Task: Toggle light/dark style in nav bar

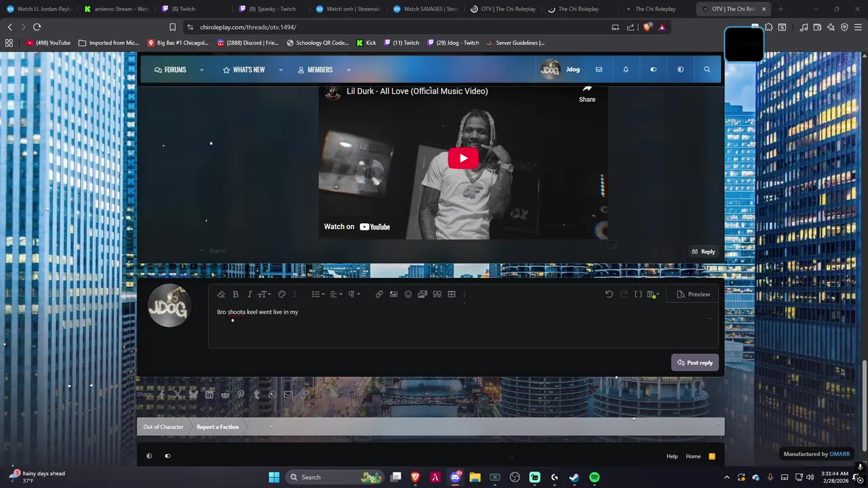Action: (680, 69)
